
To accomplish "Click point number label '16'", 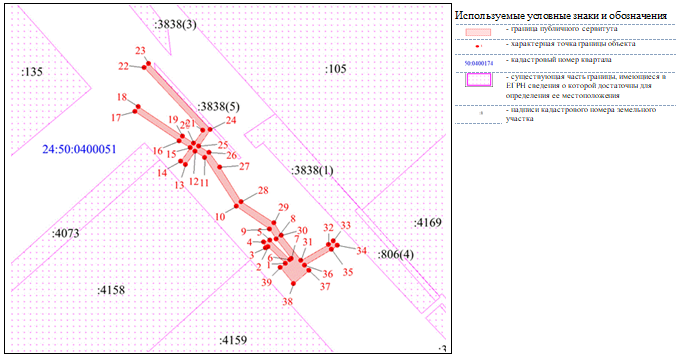I will pyautogui.click(x=158, y=151).
